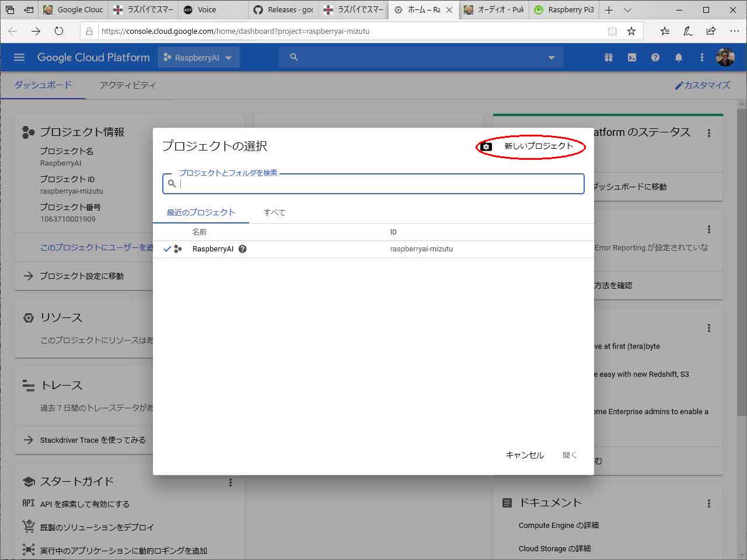Switch to the Releases GitHub browser tab
The image size is (747, 560).
point(283,10)
